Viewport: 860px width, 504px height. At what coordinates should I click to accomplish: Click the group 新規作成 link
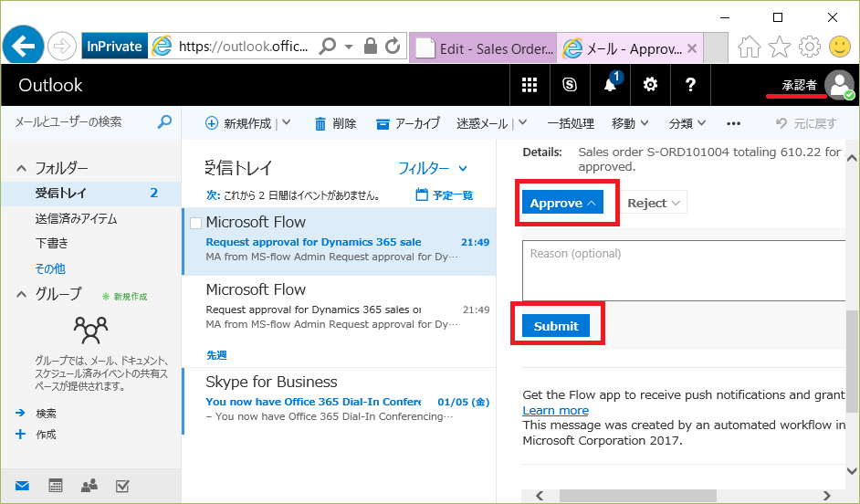tap(124, 297)
